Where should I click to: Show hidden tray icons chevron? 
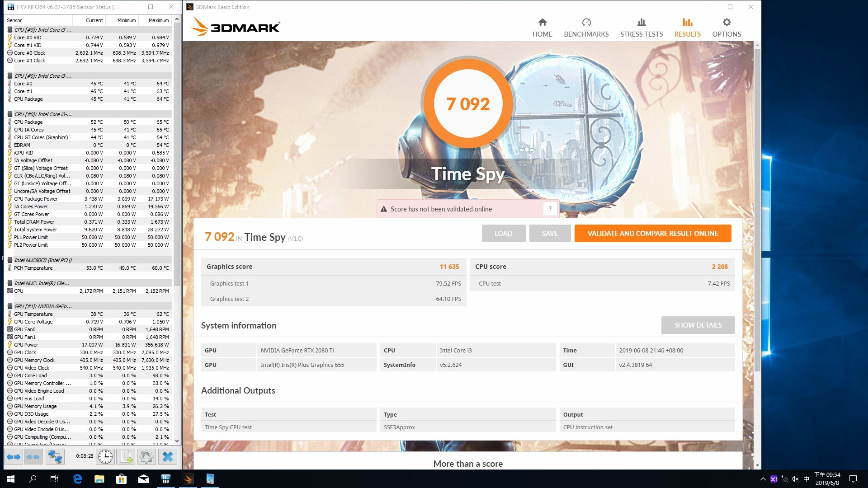[x=763, y=479]
